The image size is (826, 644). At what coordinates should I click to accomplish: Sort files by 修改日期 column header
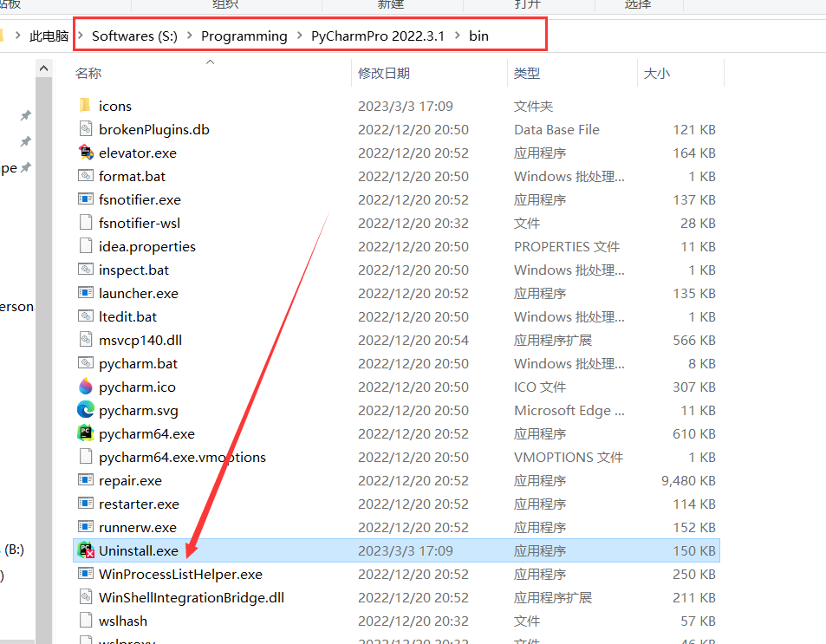coord(384,74)
